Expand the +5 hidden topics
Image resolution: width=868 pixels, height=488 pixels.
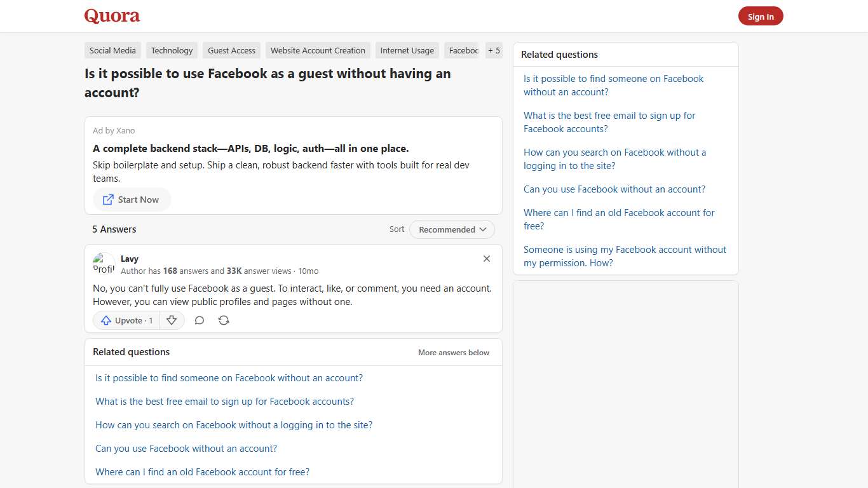(x=494, y=50)
